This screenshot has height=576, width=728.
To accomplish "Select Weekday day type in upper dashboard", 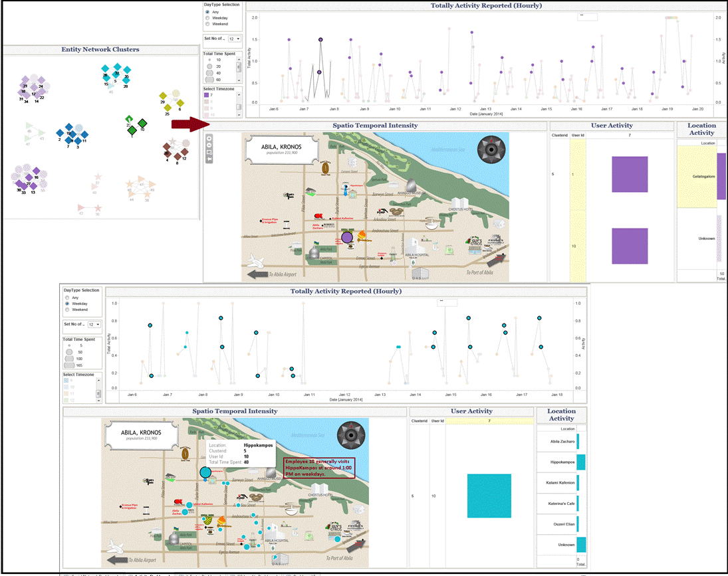I will [207, 18].
